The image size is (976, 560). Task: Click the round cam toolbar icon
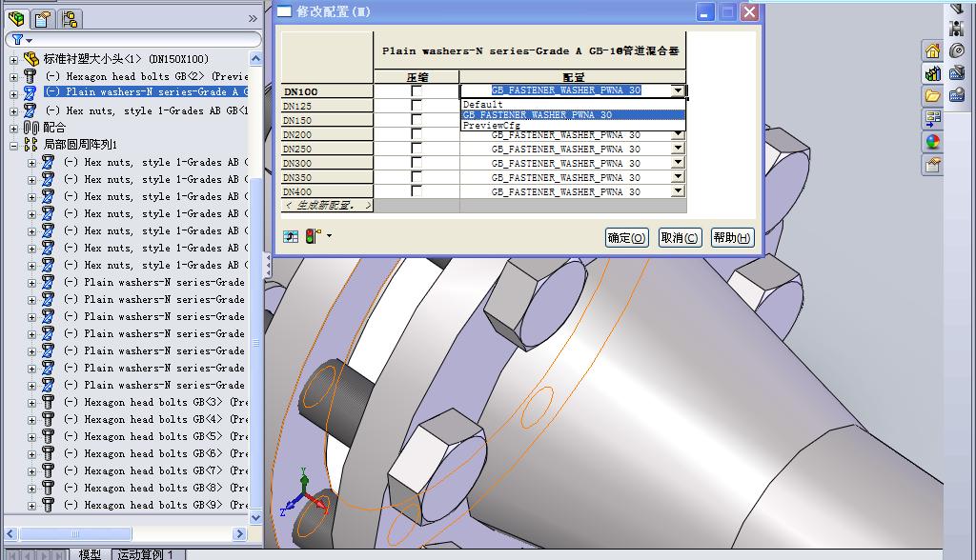pyautogui.click(x=957, y=50)
